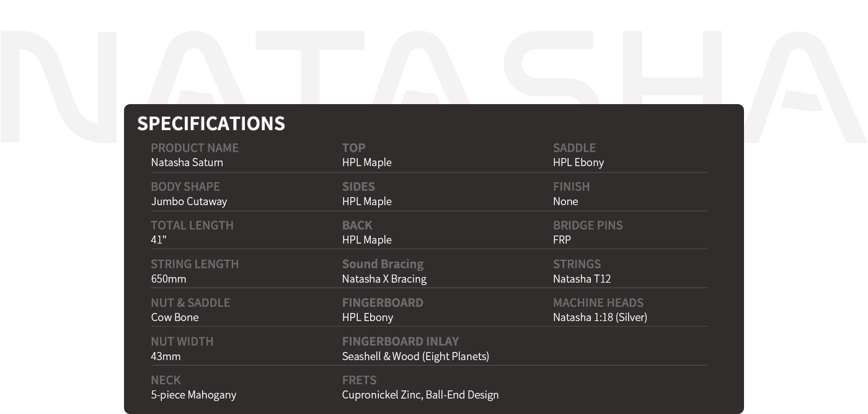Click the Jumbo Cutaway body shape value
868x414 pixels.
[x=189, y=201]
